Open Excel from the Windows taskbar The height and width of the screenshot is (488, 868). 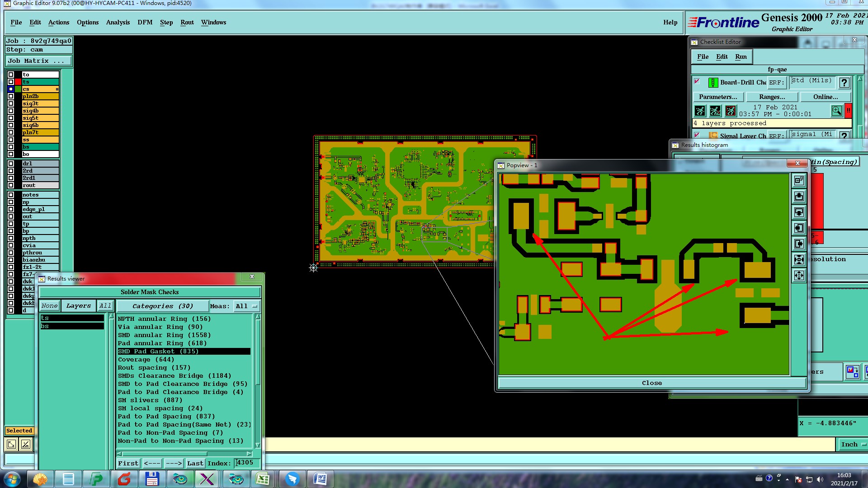pyautogui.click(x=263, y=479)
